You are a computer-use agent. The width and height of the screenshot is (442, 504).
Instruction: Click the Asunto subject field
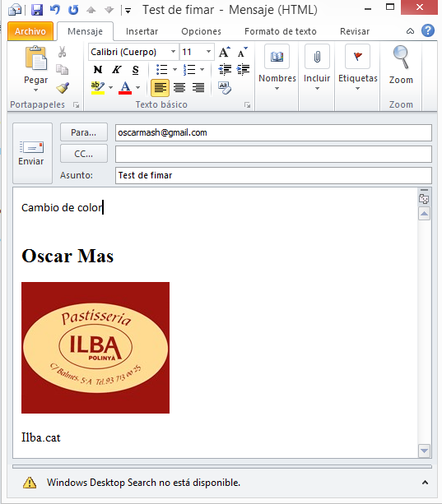273,175
